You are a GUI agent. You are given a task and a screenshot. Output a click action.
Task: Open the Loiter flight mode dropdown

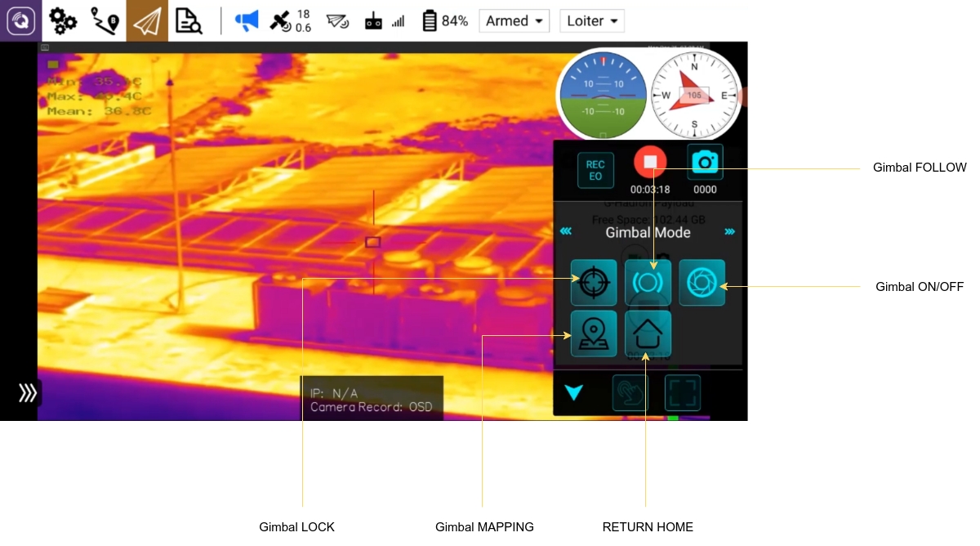pyautogui.click(x=591, y=21)
